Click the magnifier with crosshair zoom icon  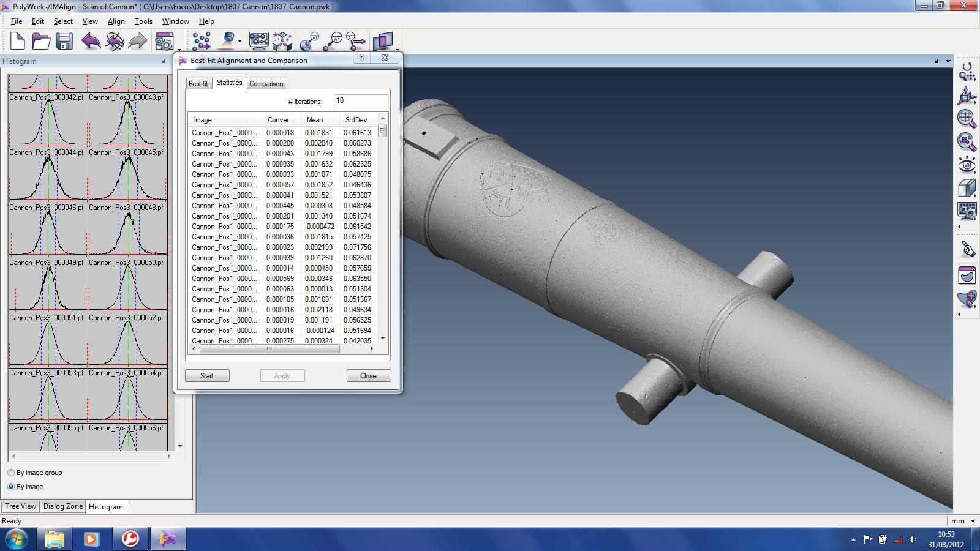point(967,118)
